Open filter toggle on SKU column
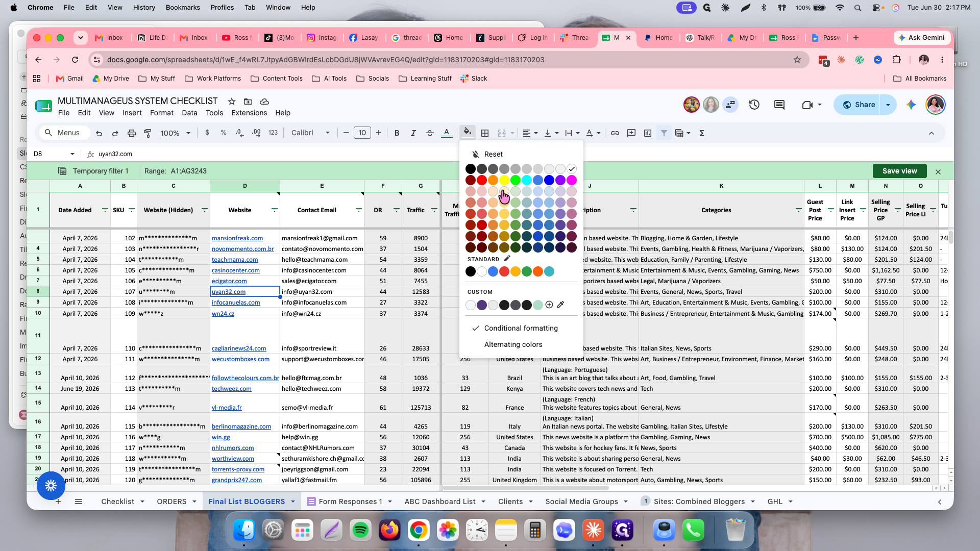Screen dimensions: 980x551 [131, 210]
